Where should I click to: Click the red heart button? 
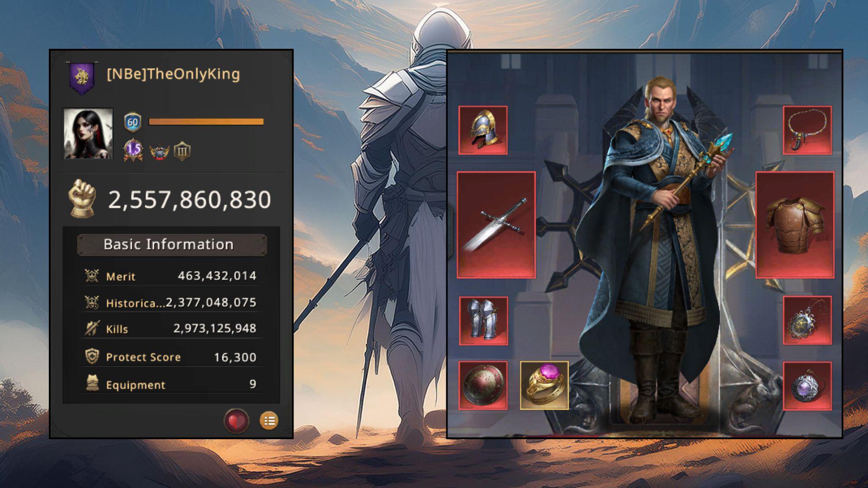point(236,421)
